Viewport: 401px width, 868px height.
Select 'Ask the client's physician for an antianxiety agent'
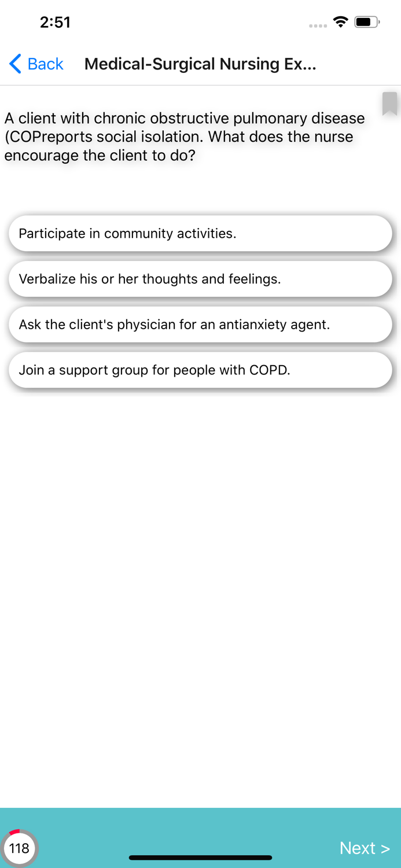[200, 325]
